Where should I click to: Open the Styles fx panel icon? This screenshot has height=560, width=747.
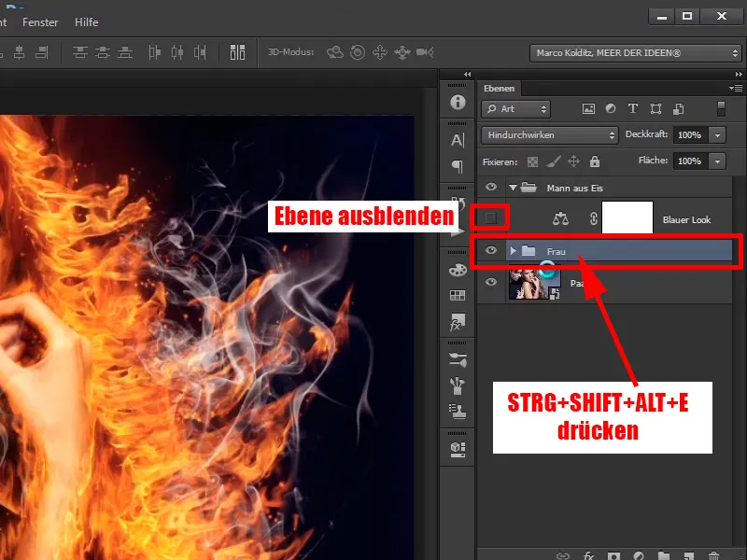coord(458,322)
